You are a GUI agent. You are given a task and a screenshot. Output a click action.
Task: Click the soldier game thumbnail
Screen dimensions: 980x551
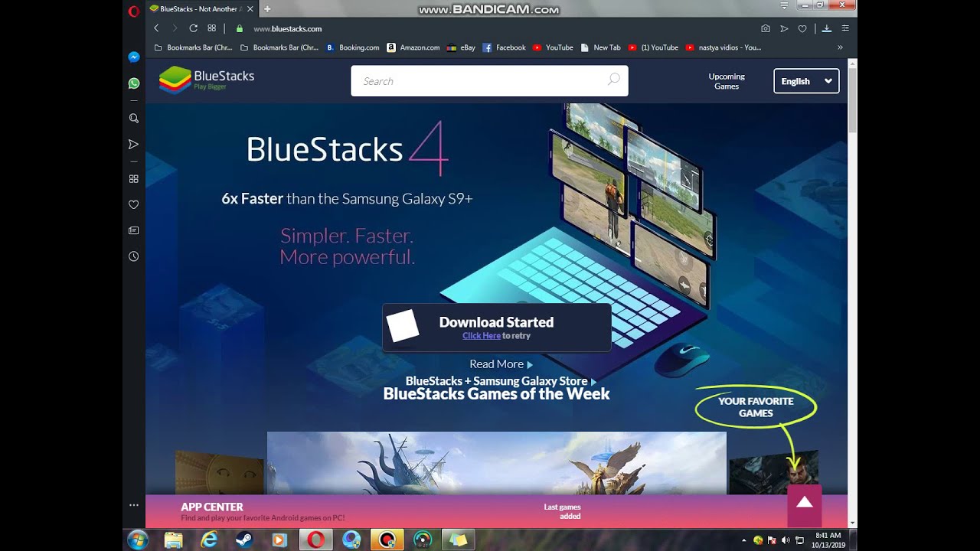click(x=773, y=471)
